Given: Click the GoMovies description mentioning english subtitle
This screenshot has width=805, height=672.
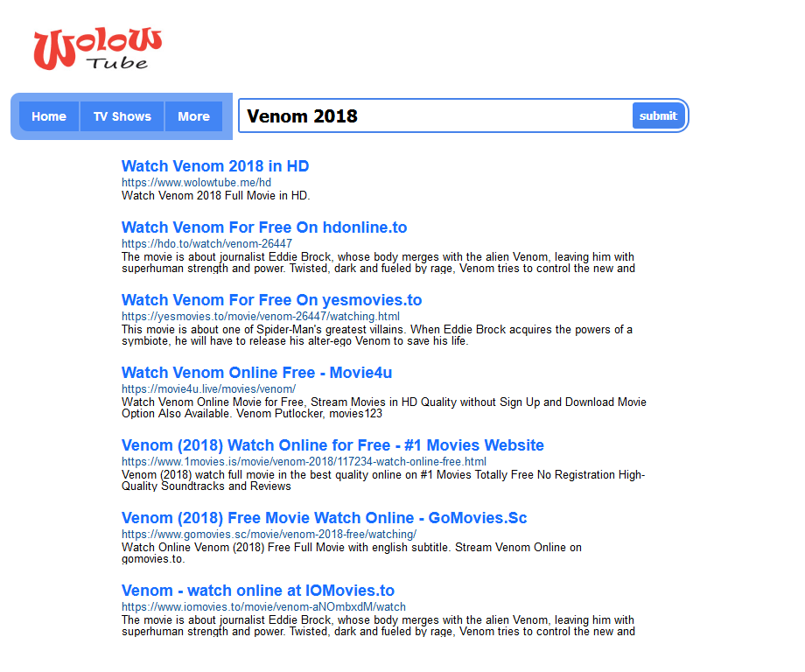Looking at the screenshot, I should point(352,553).
